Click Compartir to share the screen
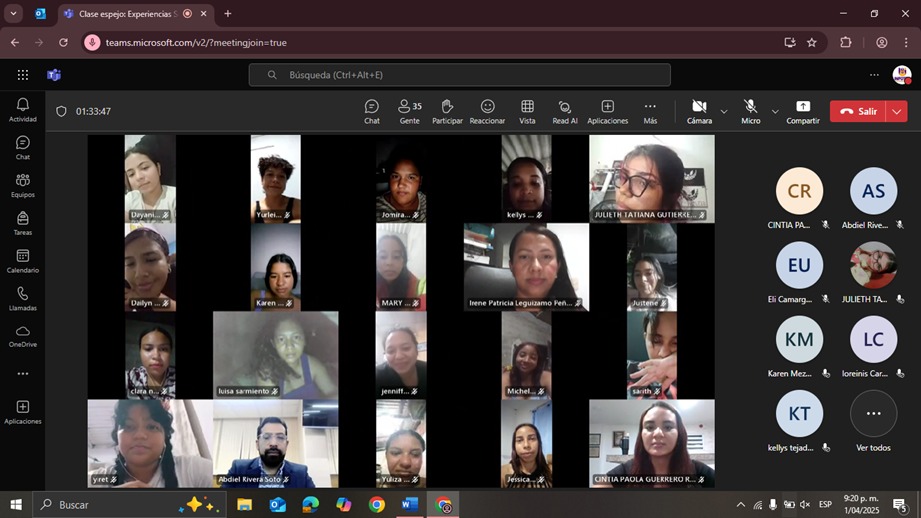The height and width of the screenshot is (518, 921). 802,111
